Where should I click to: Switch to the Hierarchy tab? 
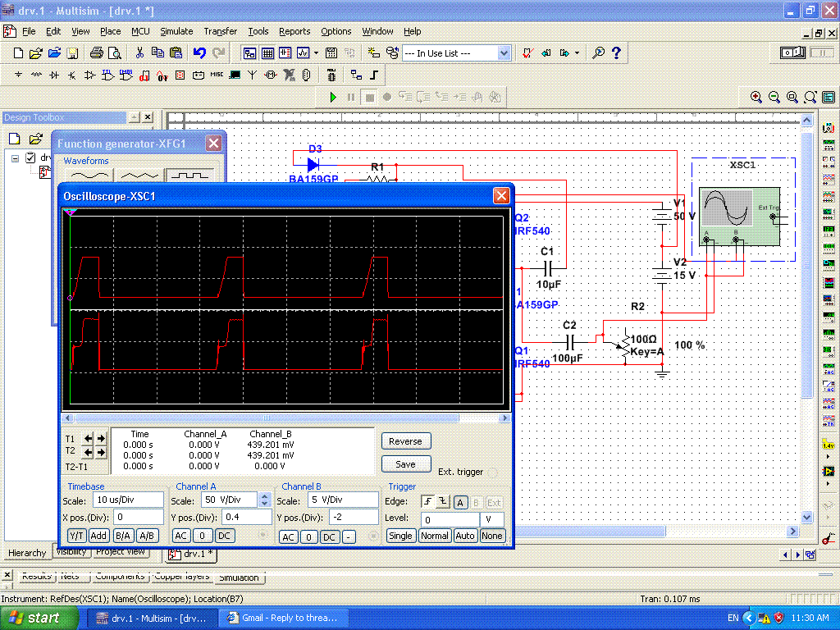click(x=27, y=552)
